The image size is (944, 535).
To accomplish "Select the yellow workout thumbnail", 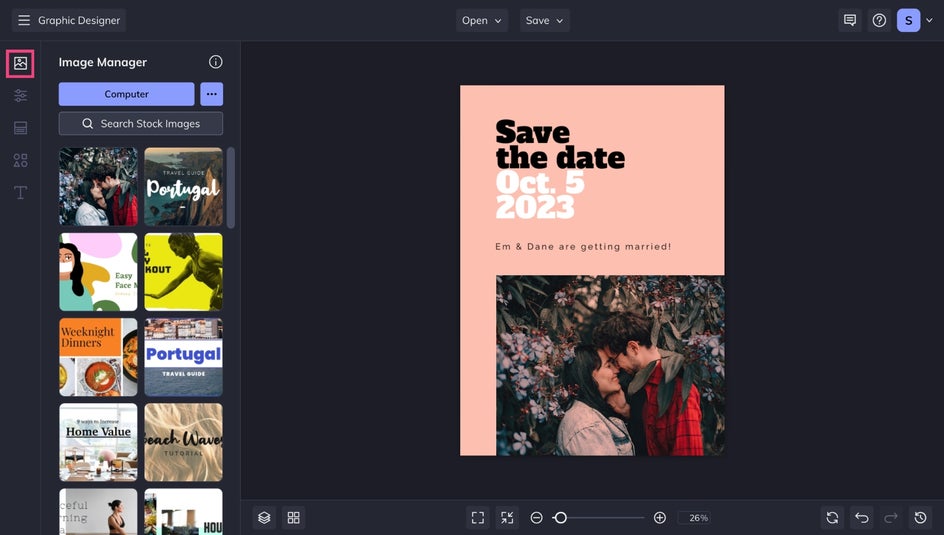I will (x=184, y=272).
